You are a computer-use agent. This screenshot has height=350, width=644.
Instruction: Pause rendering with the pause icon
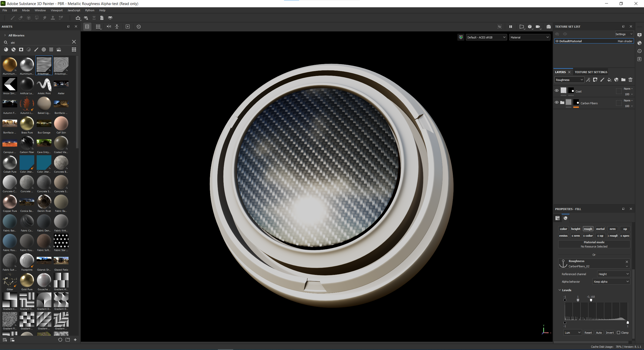point(510,27)
